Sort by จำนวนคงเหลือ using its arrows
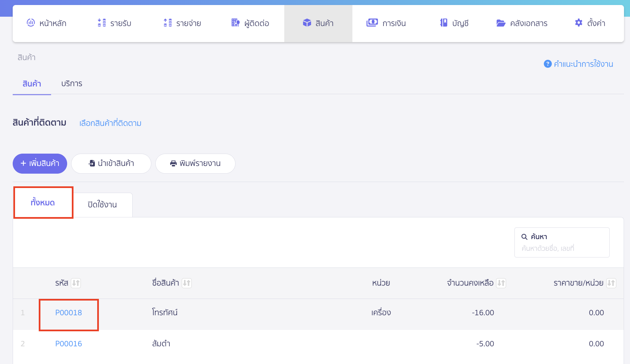This screenshot has height=364, width=630. 501,283
